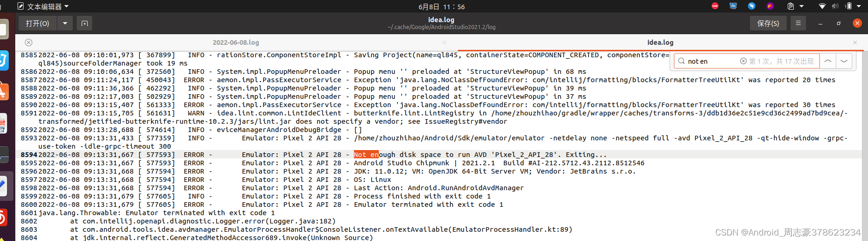Click the 'OS: Linux' log entry
The width and height of the screenshot is (868, 241).
[x=372, y=180]
